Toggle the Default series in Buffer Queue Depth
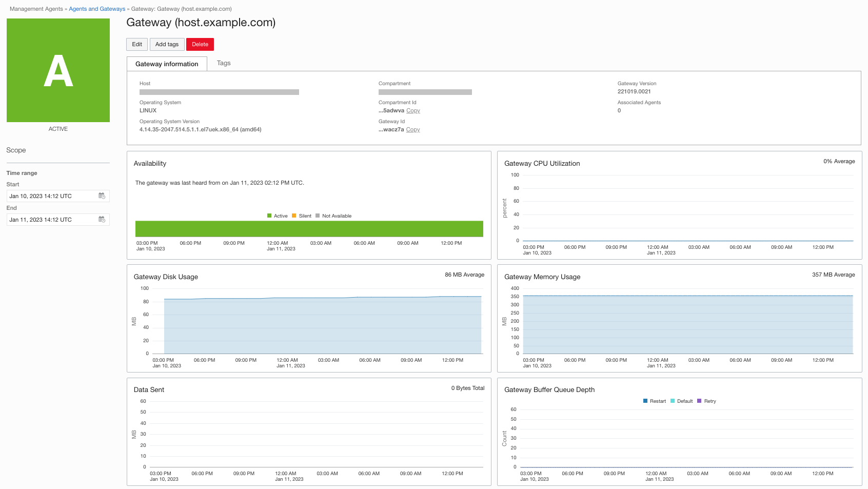868x489 pixels. pos(682,401)
